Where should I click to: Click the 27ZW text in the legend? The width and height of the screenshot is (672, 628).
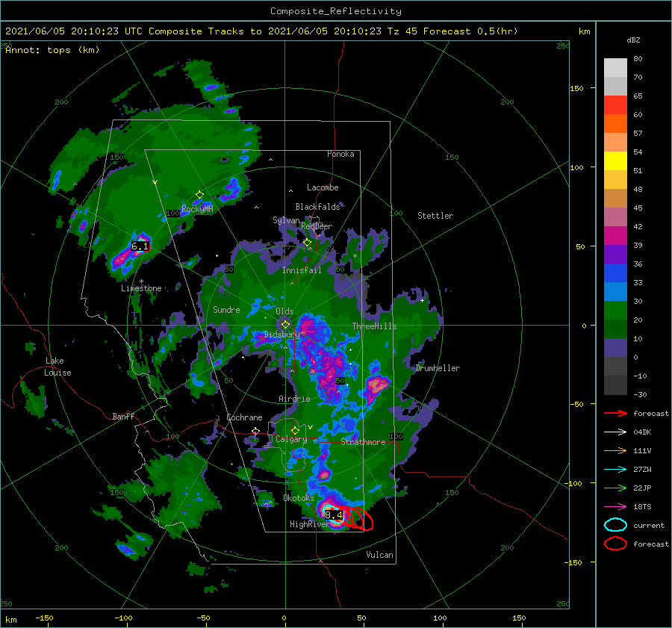[x=642, y=470]
